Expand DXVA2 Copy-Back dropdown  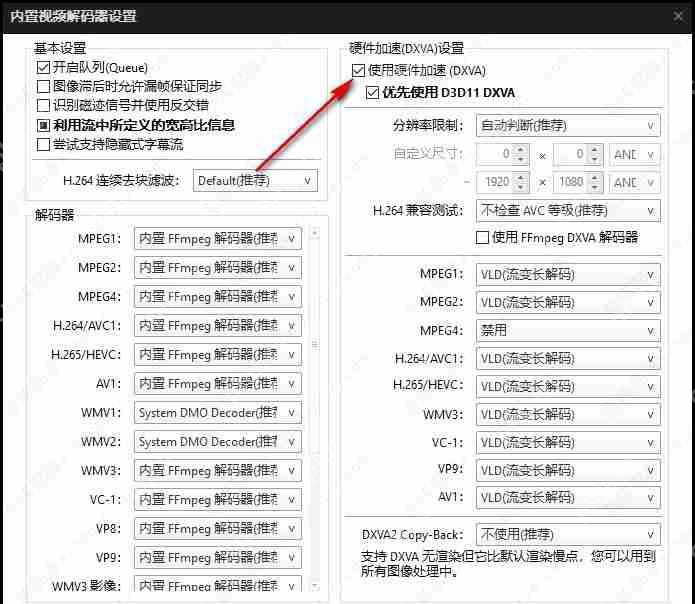point(568,535)
